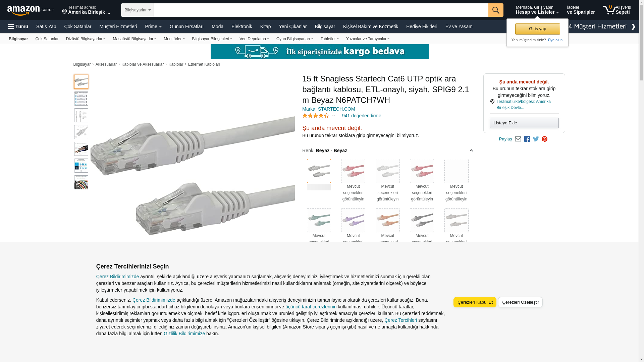This screenshot has height=362, width=644.
Task: Click the Çerezleri Kabul Et button
Action: click(475, 302)
